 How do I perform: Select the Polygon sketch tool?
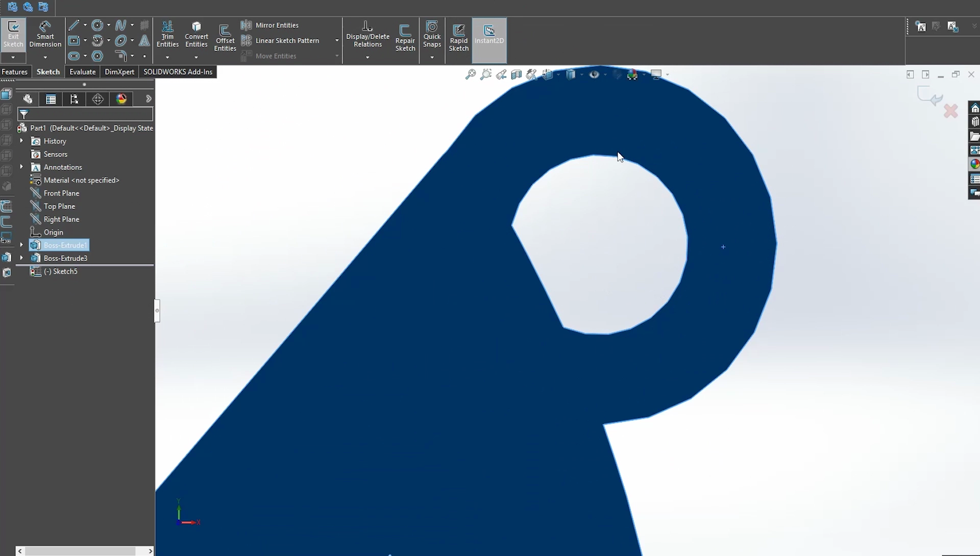(x=97, y=56)
